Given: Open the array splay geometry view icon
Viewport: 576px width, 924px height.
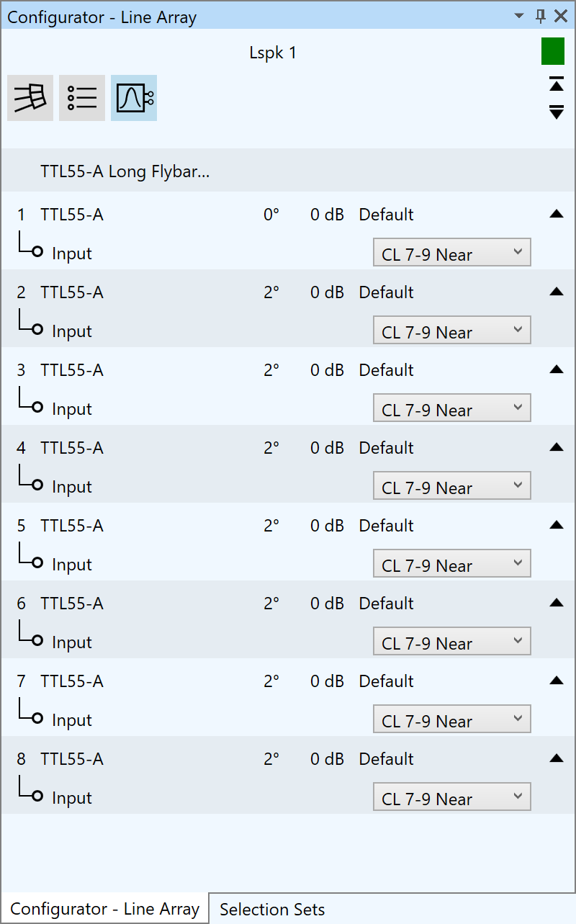Looking at the screenshot, I should 30,98.
